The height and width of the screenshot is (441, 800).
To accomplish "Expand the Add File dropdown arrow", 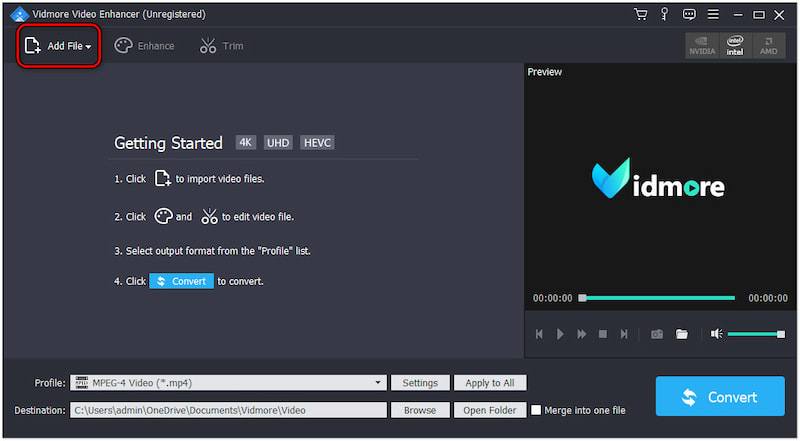I will (x=88, y=47).
